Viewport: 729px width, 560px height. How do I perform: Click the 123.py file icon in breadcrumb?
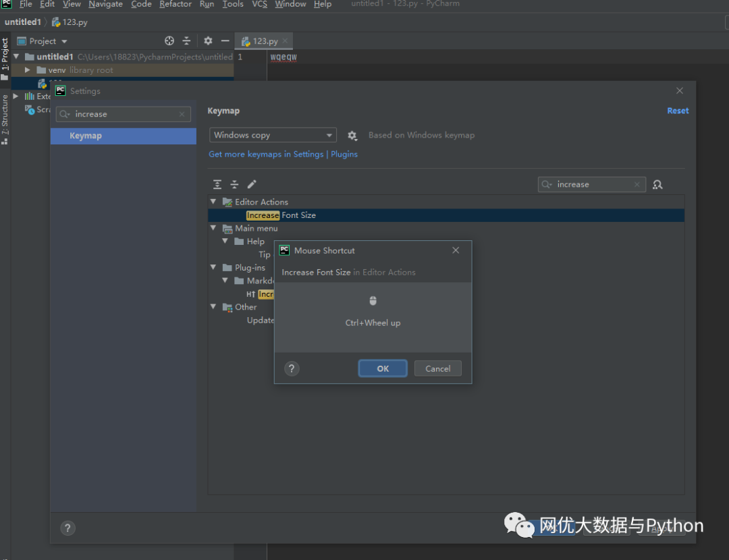pos(56,22)
